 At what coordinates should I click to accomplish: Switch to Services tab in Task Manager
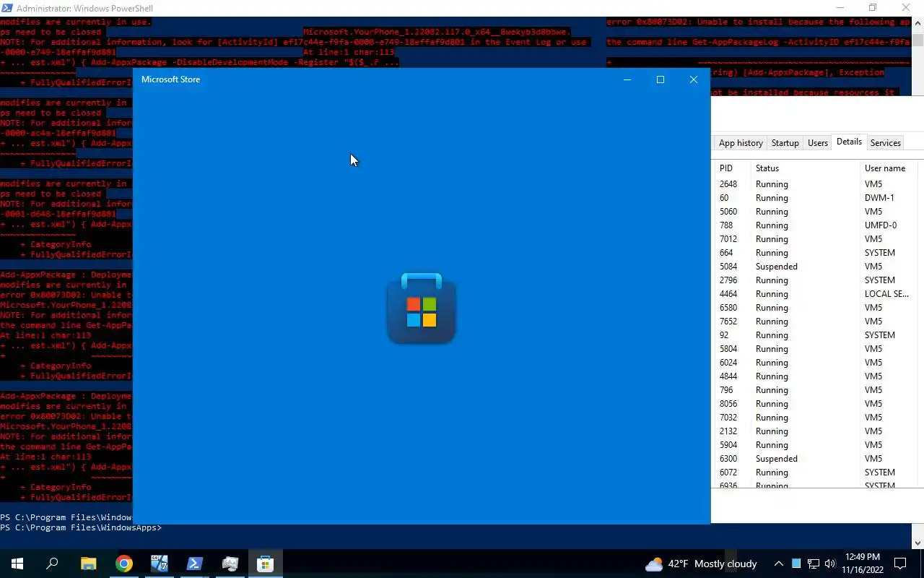tap(885, 143)
